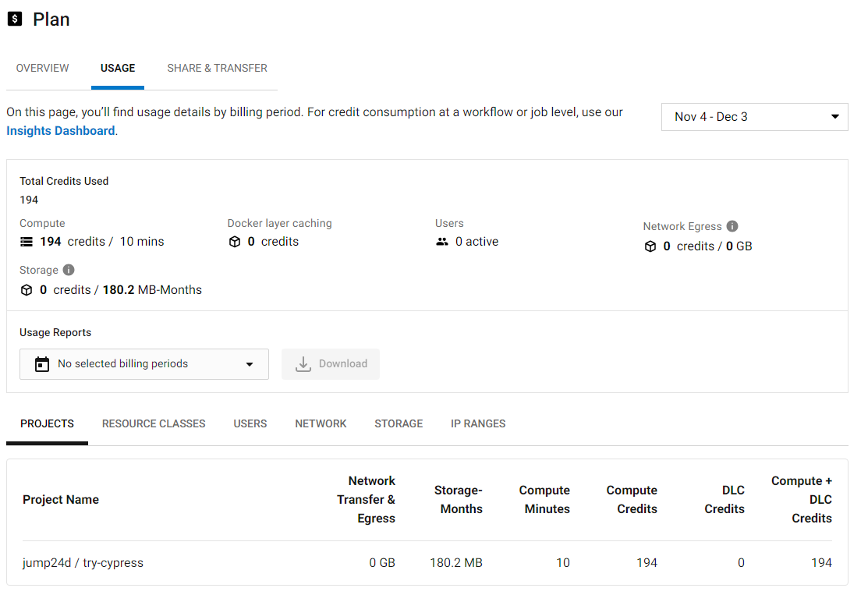Show the IP Ranges tab
The width and height of the screenshot is (868, 595).
tap(478, 423)
